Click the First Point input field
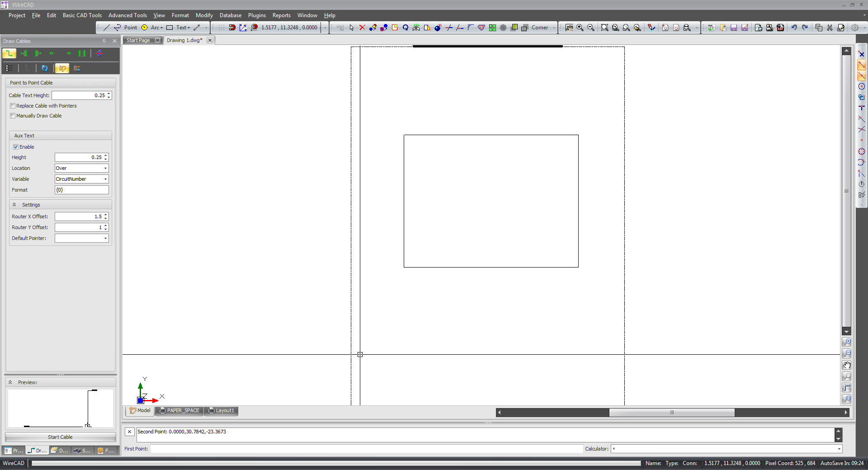The image size is (868, 470). (x=366, y=449)
